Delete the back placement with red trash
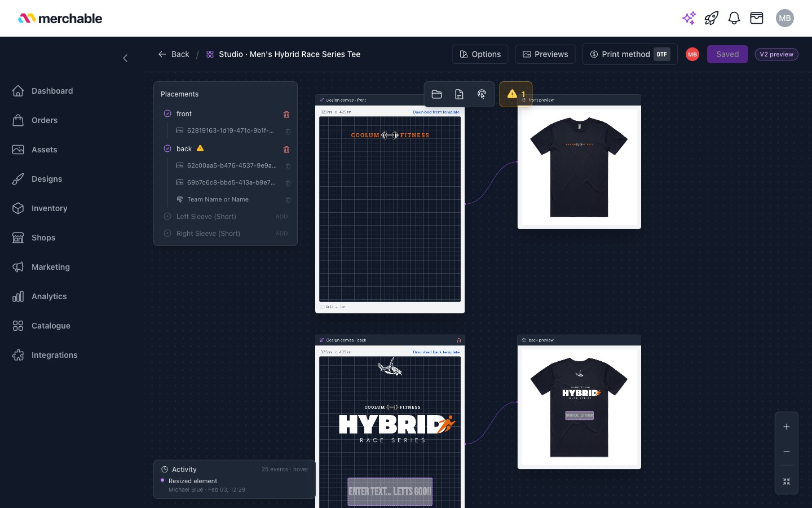This screenshot has height=508, width=812. point(286,149)
